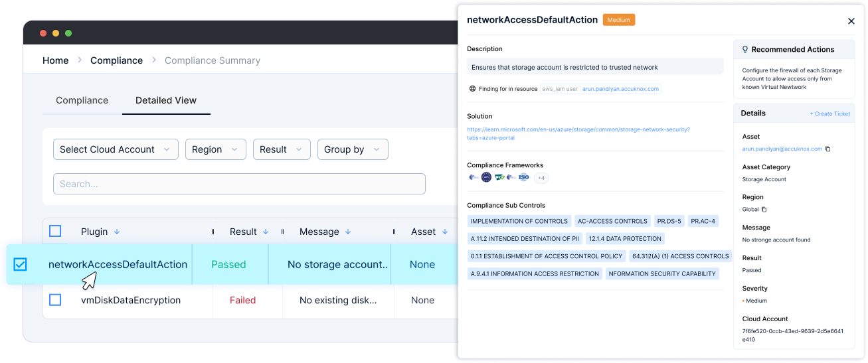
Task: Click the AC-ACCESS CONTROLS sub control tag
Action: tap(612, 221)
